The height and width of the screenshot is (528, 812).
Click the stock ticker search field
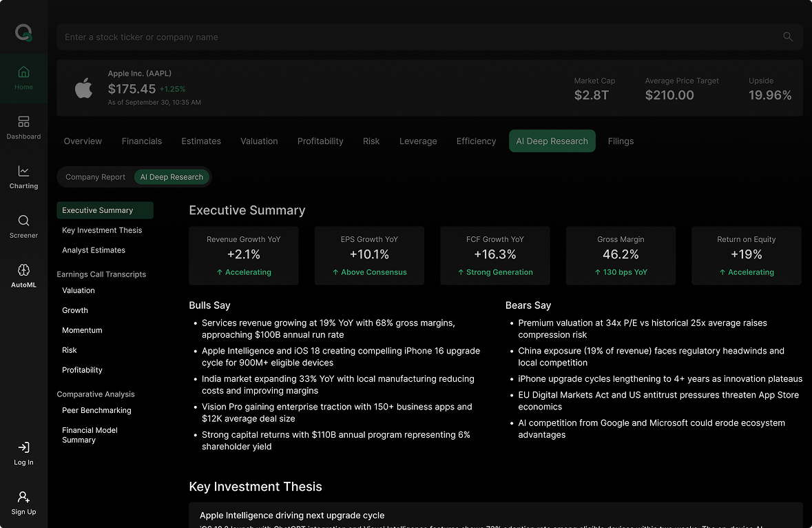point(420,37)
